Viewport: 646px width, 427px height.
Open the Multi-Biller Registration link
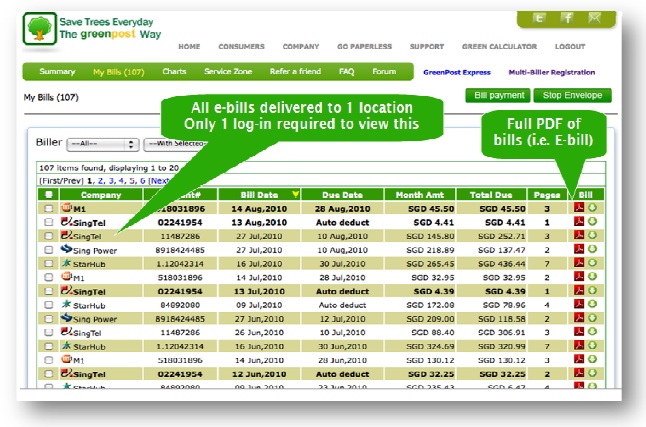552,73
